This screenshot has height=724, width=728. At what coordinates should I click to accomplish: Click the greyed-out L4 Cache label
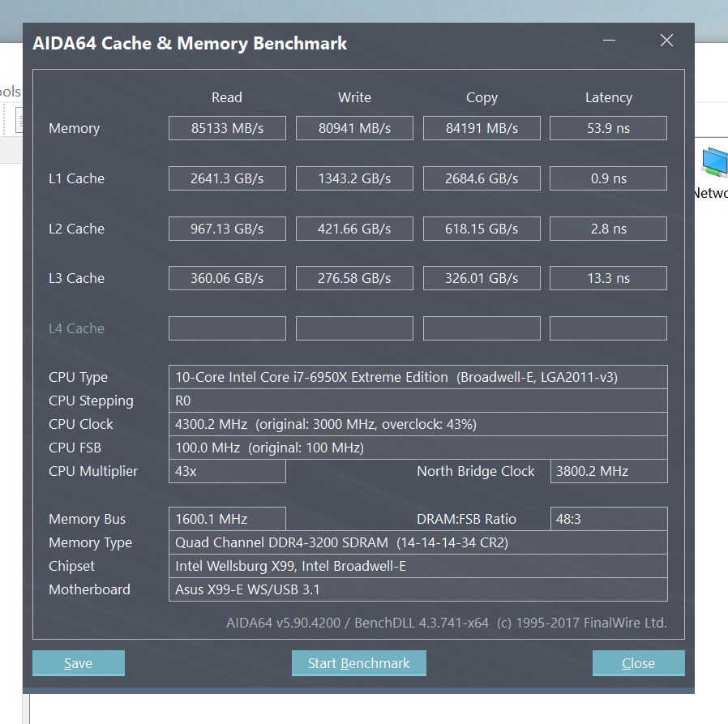pos(76,328)
